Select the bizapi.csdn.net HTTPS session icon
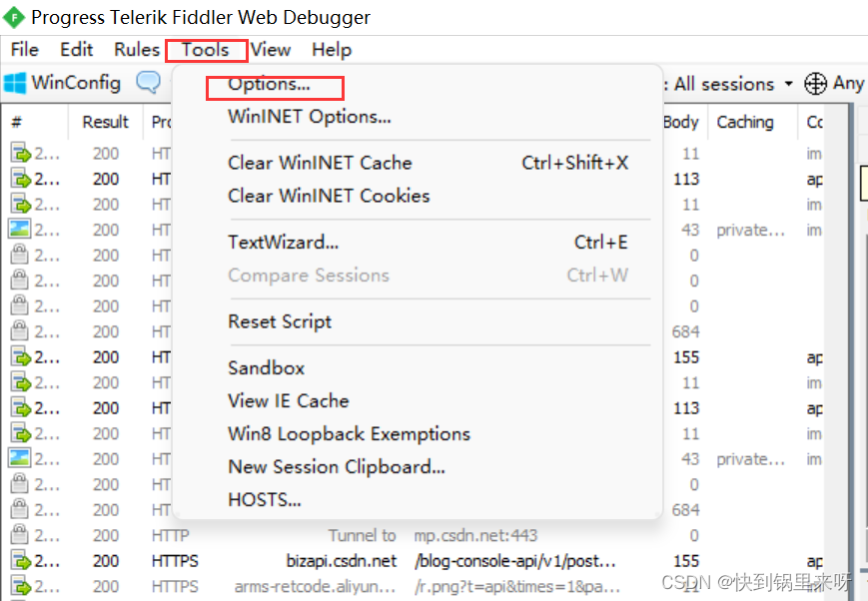Viewport: 868px width, 601px height. point(20,561)
